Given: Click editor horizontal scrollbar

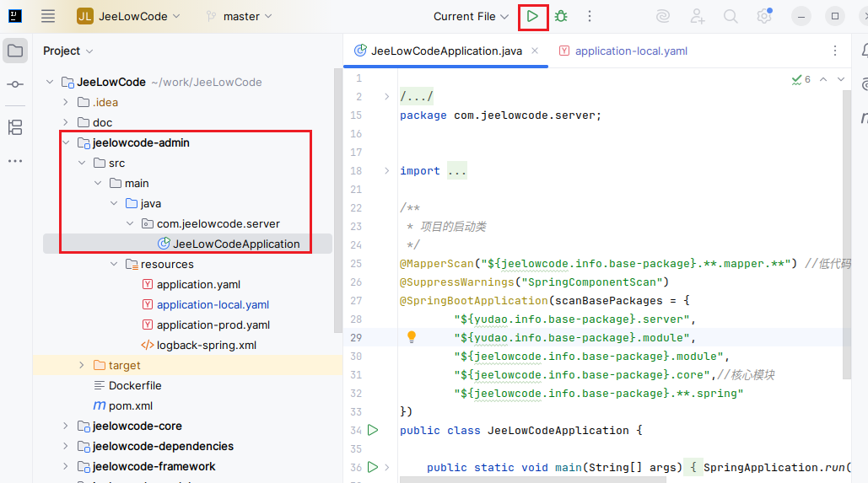Looking at the screenshot, I should [533, 480].
